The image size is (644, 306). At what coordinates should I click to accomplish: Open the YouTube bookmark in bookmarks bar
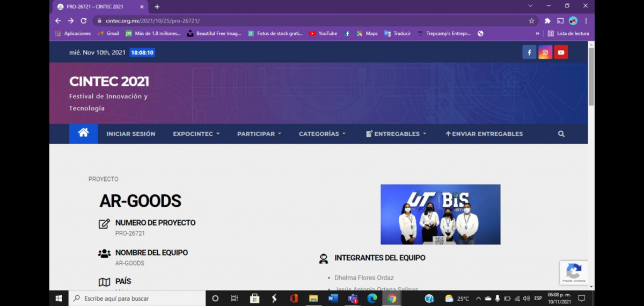(323, 33)
